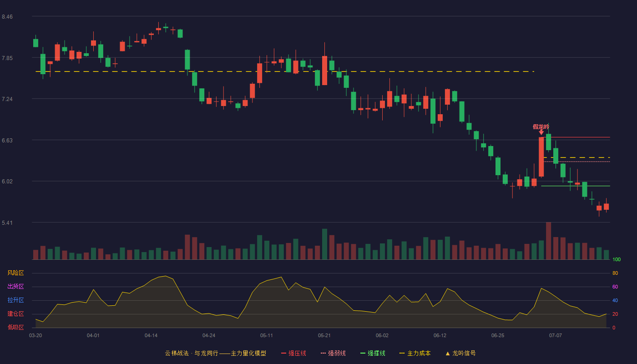Screen dimensions: 637x364
Task: Click the 07-07 date axis label
Action: [x=556, y=335]
